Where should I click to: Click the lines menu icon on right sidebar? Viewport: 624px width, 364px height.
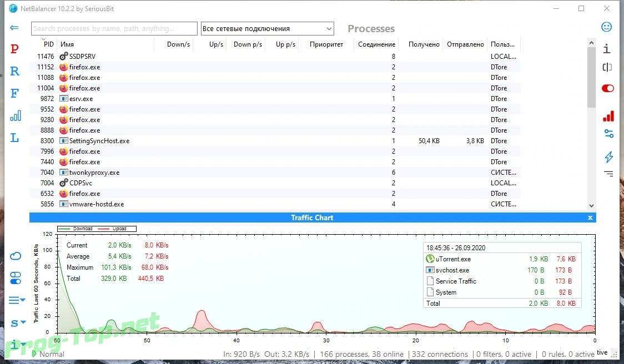tap(608, 174)
